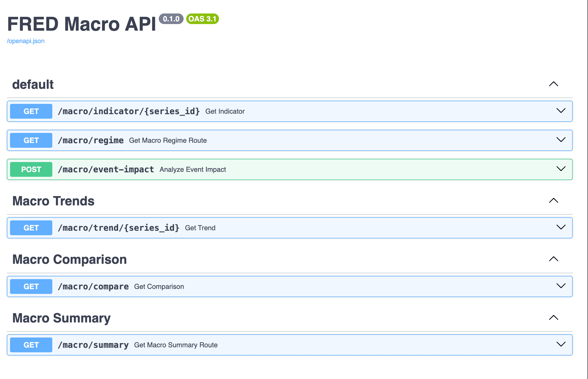The image size is (588, 379).
Task: Click the GET badge on /macro/indicator
Action: point(31,111)
